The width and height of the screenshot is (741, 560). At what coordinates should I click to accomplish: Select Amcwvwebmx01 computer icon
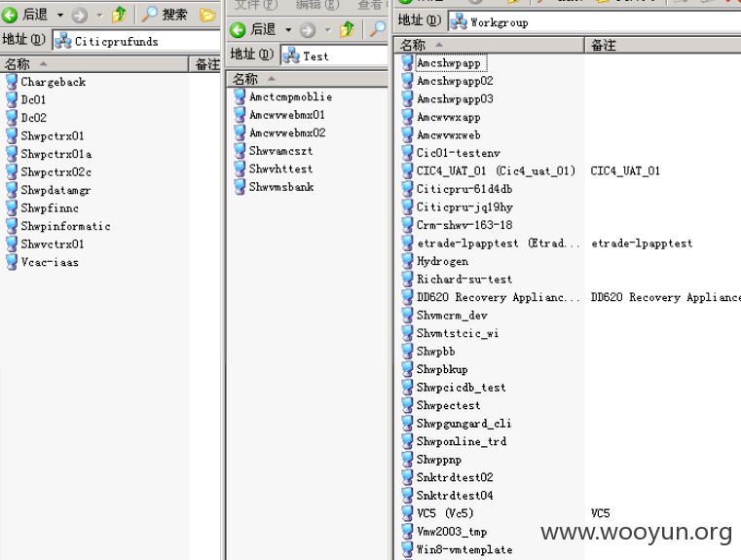[241, 115]
